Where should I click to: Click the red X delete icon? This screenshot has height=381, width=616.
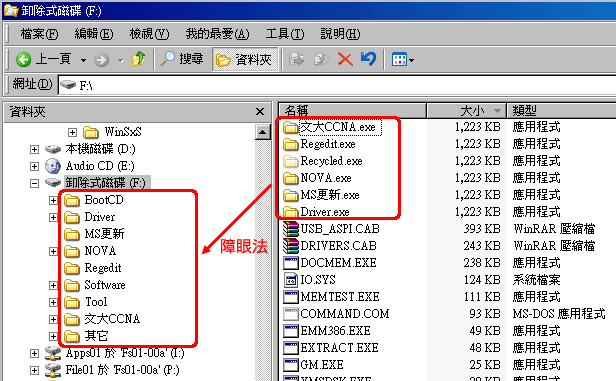345,60
